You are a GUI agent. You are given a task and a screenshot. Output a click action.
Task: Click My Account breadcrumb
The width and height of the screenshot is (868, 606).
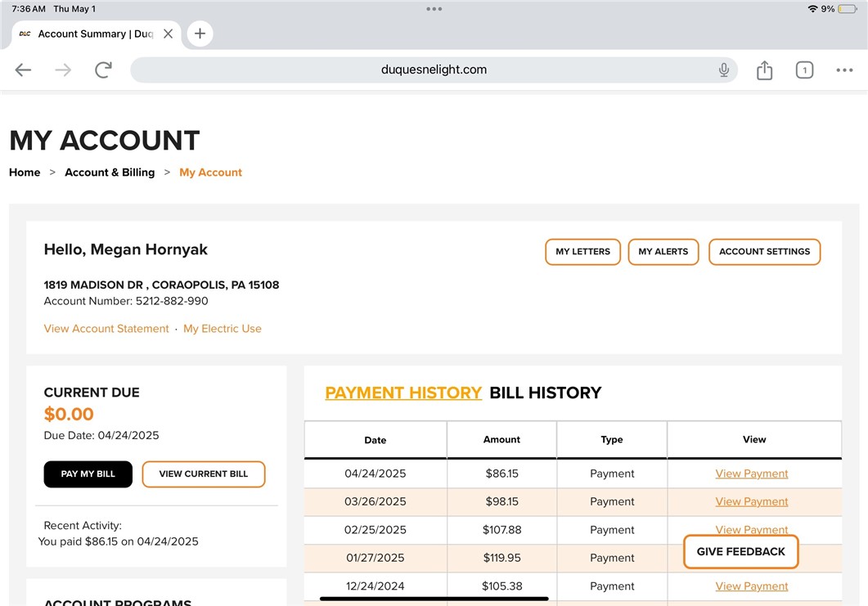210,172
